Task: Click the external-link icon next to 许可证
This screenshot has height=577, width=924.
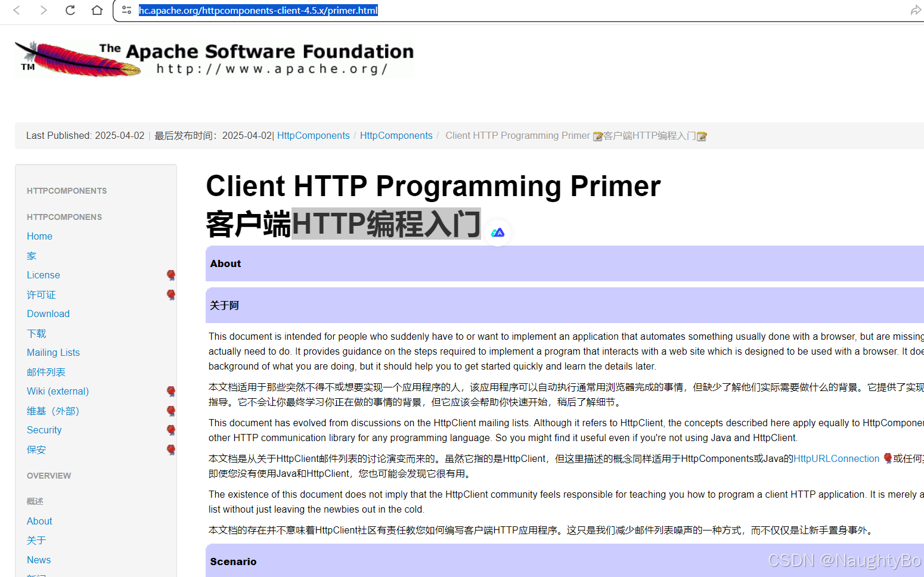Action: coord(171,294)
